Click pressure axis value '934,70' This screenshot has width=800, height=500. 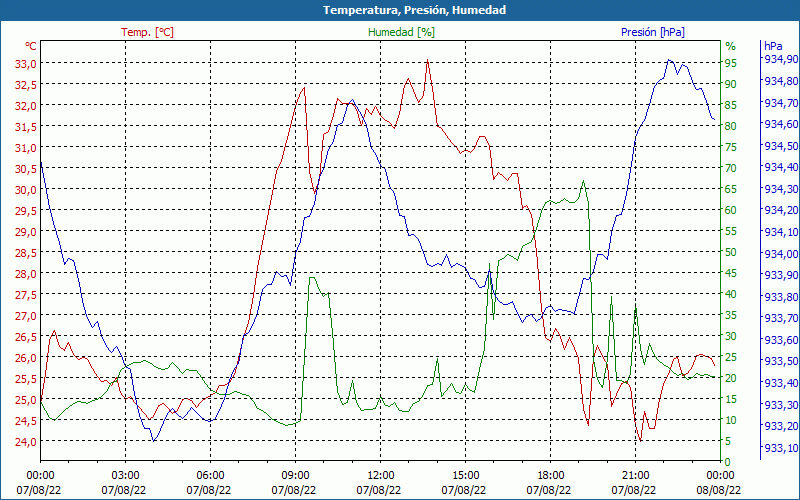click(781, 103)
